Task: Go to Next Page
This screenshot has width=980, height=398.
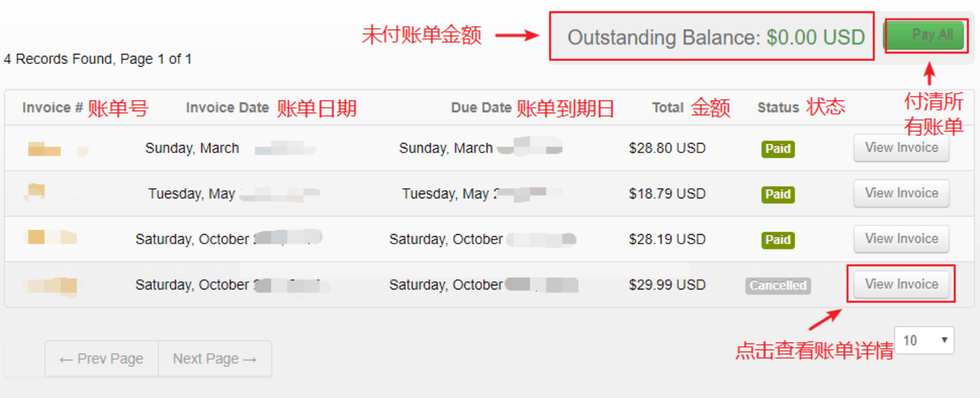Action: [215, 359]
